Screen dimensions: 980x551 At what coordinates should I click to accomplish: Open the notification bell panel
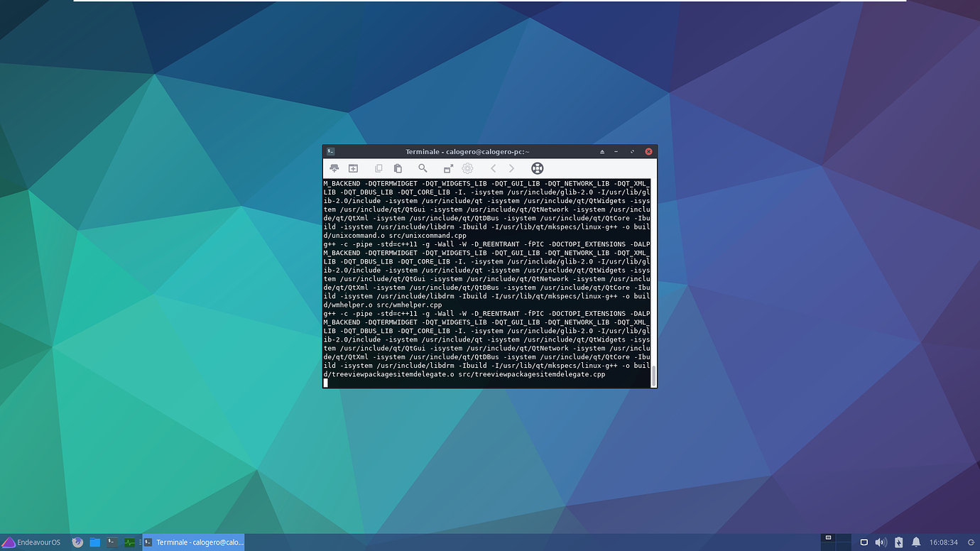coord(916,542)
